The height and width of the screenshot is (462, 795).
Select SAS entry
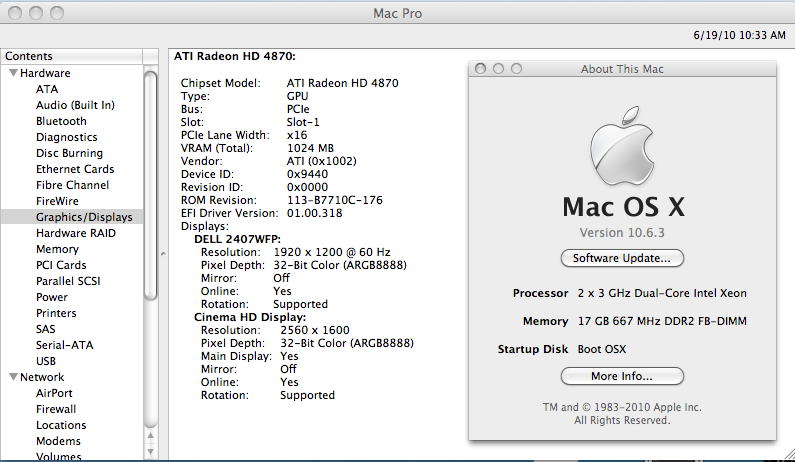(46, 329)
